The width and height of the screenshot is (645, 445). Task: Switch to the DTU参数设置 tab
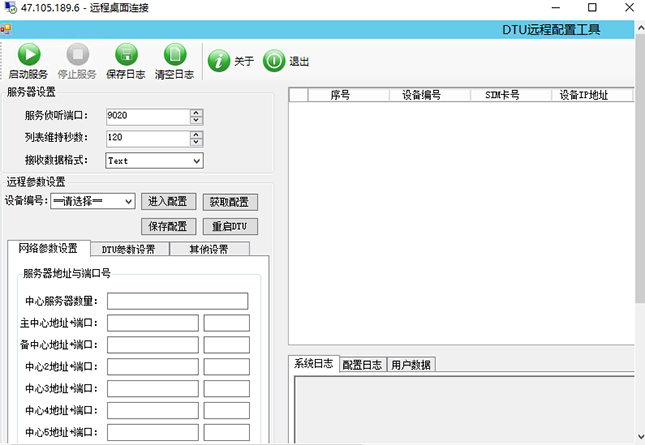pos(128,249)
